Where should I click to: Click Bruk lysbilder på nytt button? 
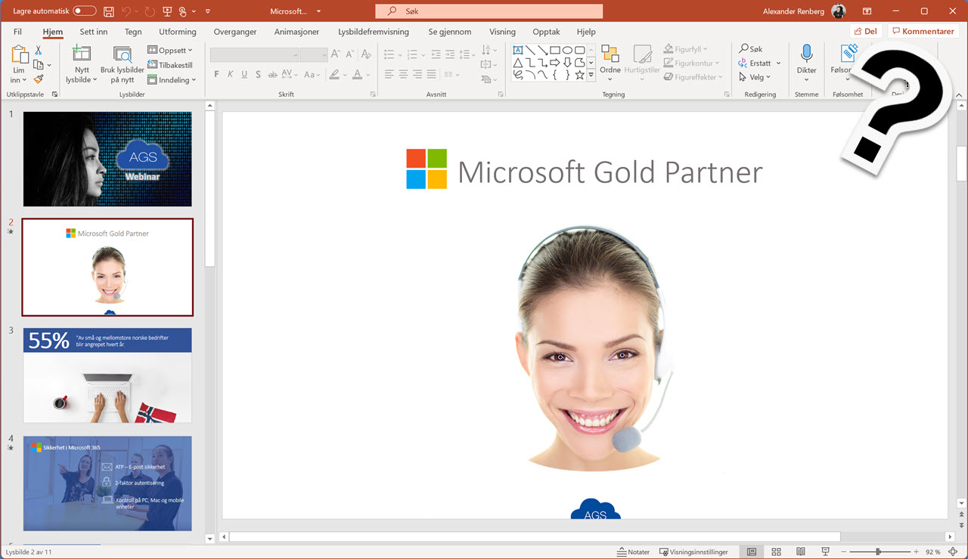122,64
